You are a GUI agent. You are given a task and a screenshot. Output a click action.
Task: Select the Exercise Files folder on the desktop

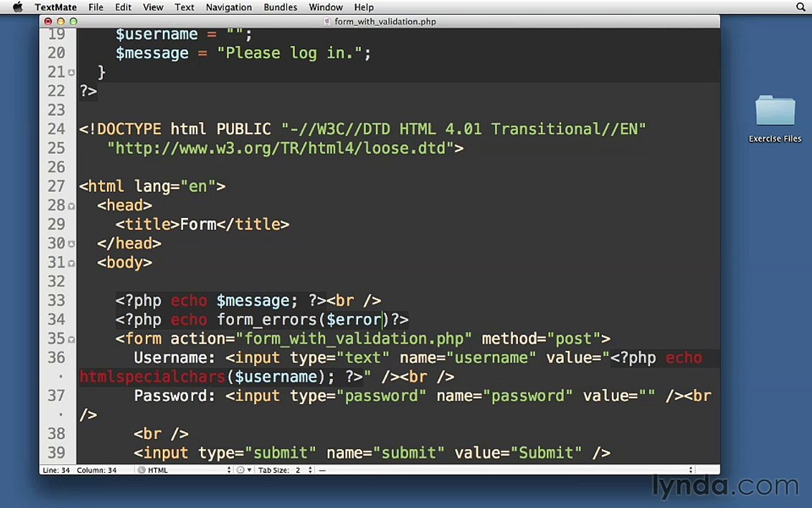[x=775, y=119]
